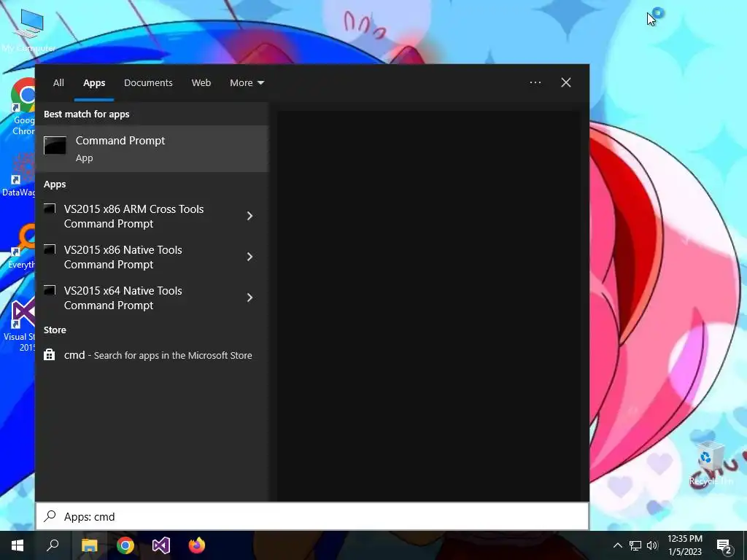Click the VS2015 x86 ARM Cross Tools icon
Viewport: 747px width, 560px height.
[50, 209]
